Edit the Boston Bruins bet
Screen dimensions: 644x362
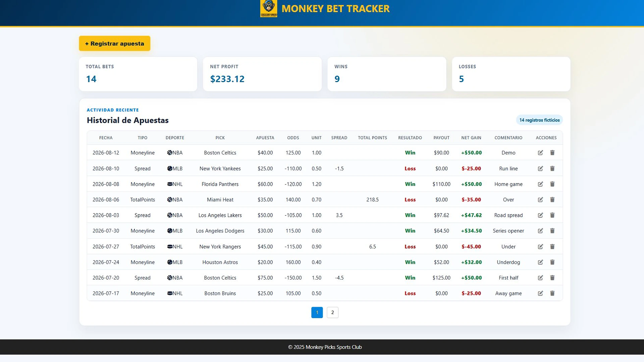(x=540, y=293)
